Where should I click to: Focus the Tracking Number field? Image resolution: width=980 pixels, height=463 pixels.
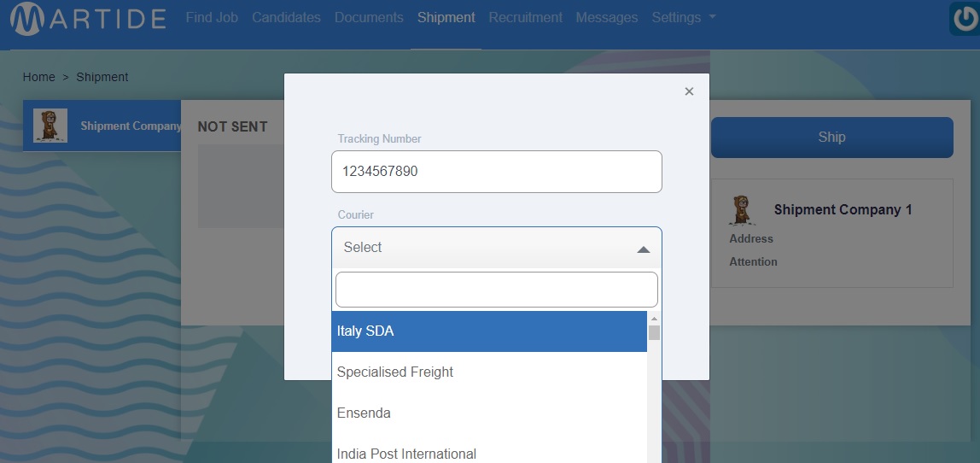tap(496, 172)
